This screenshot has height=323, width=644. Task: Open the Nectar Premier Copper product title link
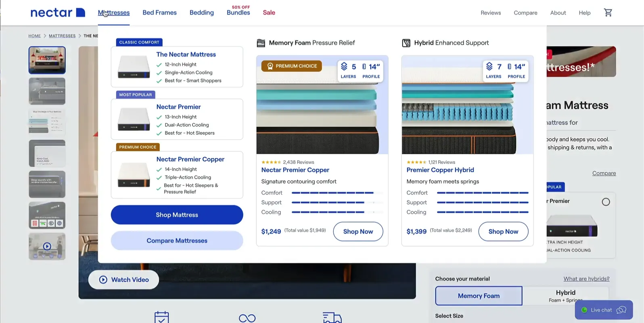pos(295,170)
